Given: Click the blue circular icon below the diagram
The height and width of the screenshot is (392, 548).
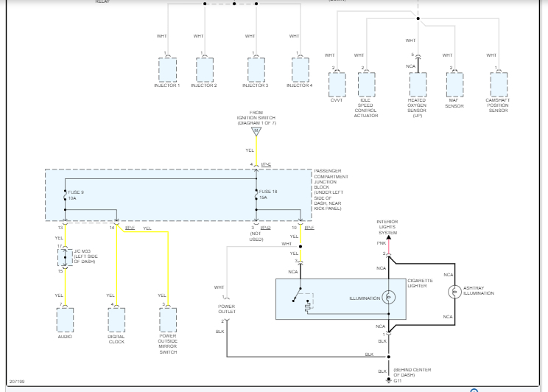Looking at the screenshot, I should (x=474, y=391).
